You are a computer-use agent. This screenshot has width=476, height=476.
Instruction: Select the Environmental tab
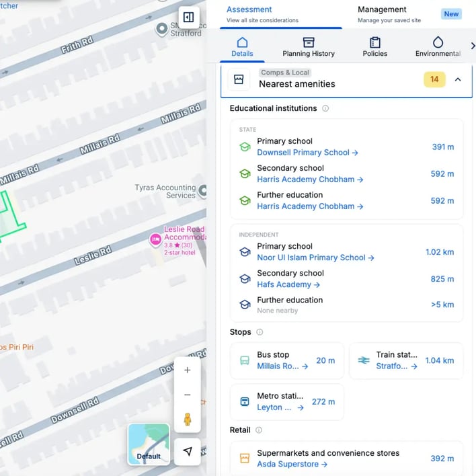tap(438, 47)
